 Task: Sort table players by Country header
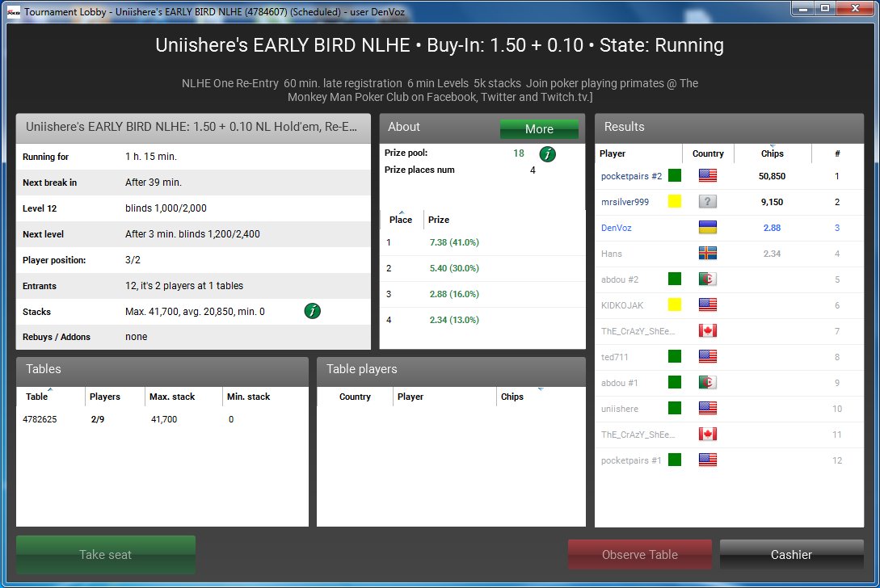(356, 396)
